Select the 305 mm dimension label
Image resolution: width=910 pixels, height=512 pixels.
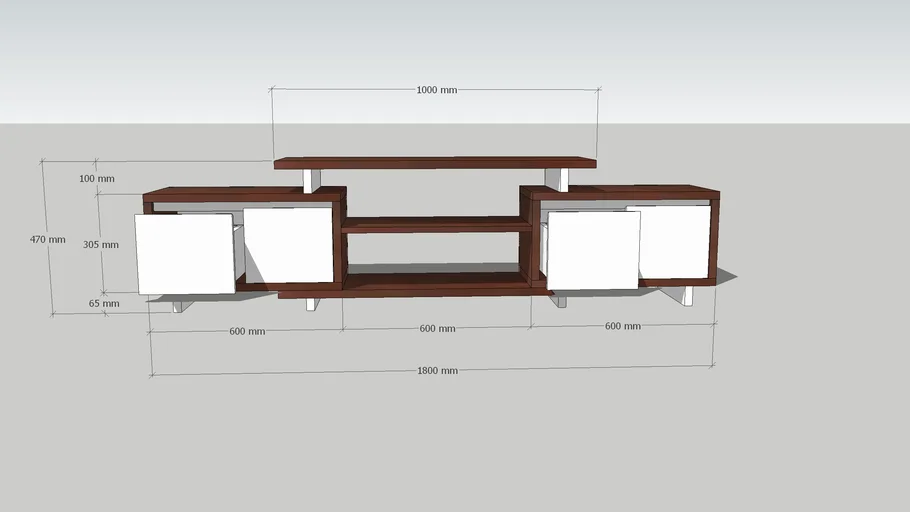[x=101, y=245]
